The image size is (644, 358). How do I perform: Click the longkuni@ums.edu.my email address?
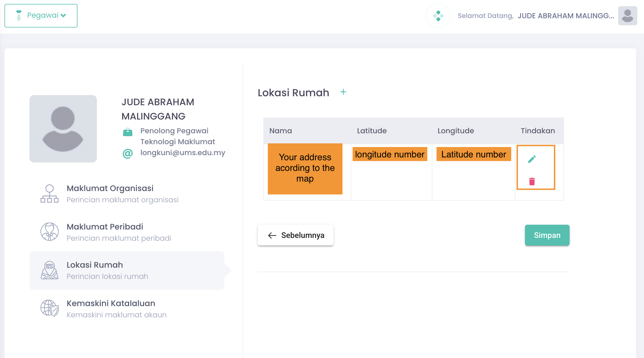[183, 153]
